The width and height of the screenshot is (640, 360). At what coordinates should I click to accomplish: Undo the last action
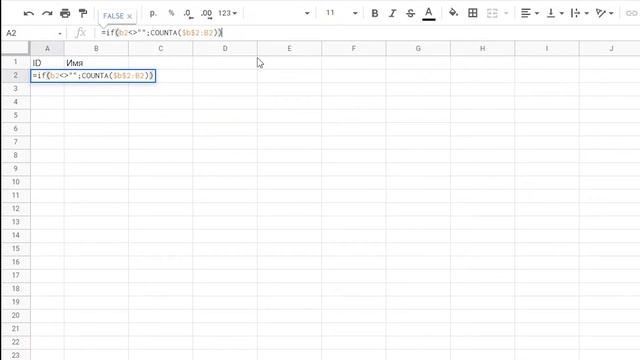(x=29, y=13)
